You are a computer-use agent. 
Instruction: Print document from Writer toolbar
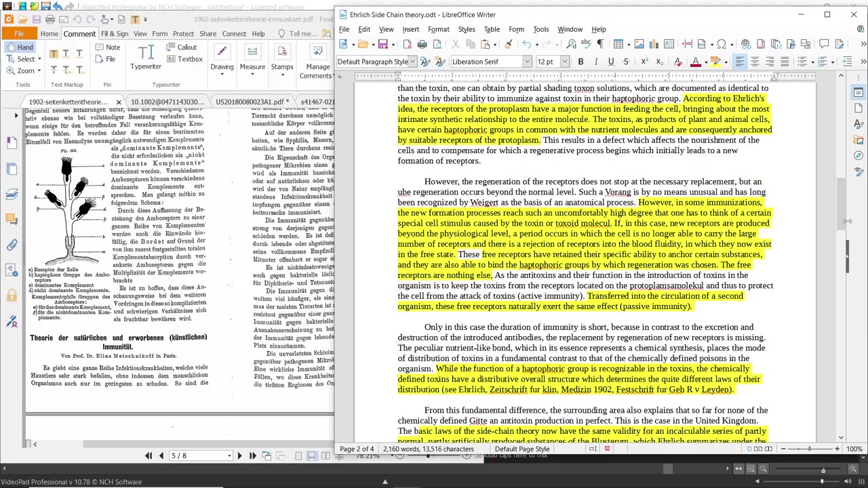pyautogui.click(x=422, y=44)
